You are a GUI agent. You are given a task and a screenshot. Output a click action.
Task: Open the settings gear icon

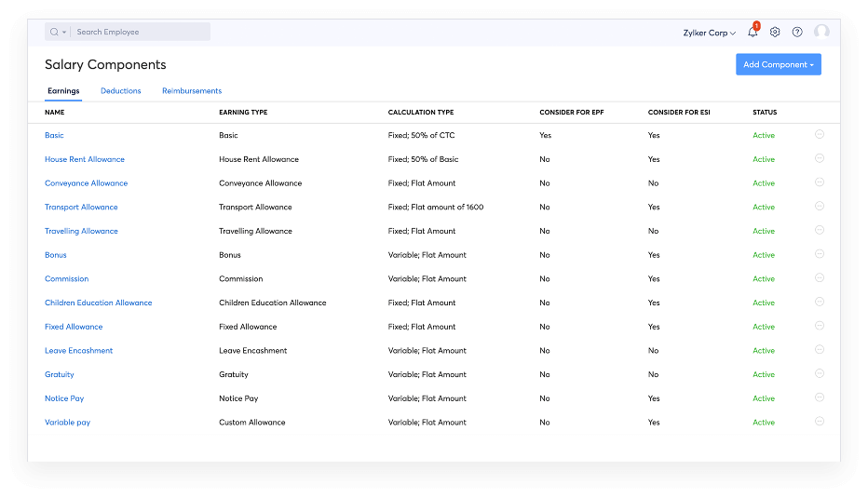click(775, 32)
